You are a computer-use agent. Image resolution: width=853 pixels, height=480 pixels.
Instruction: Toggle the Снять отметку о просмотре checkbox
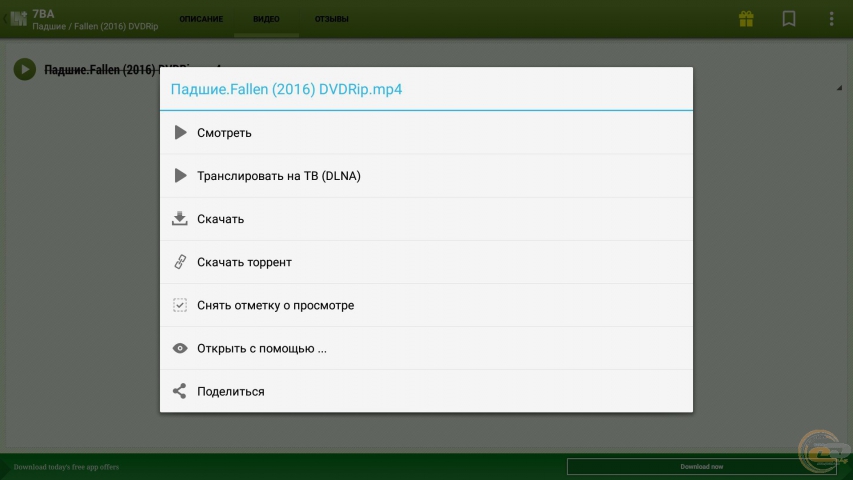[x=180, y=305]
